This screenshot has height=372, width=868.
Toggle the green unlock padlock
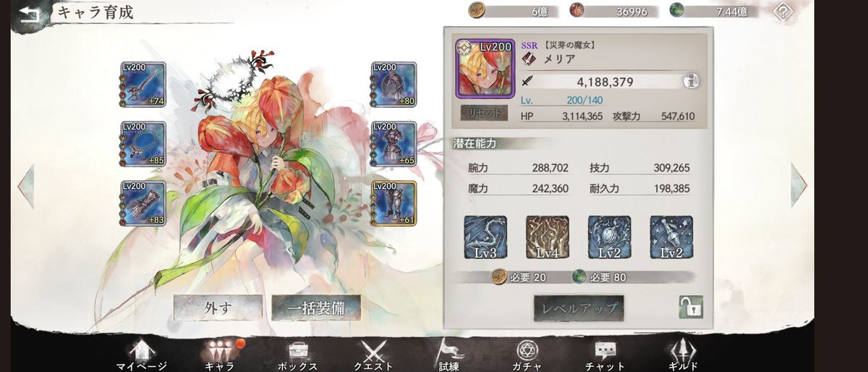point(691,307)
